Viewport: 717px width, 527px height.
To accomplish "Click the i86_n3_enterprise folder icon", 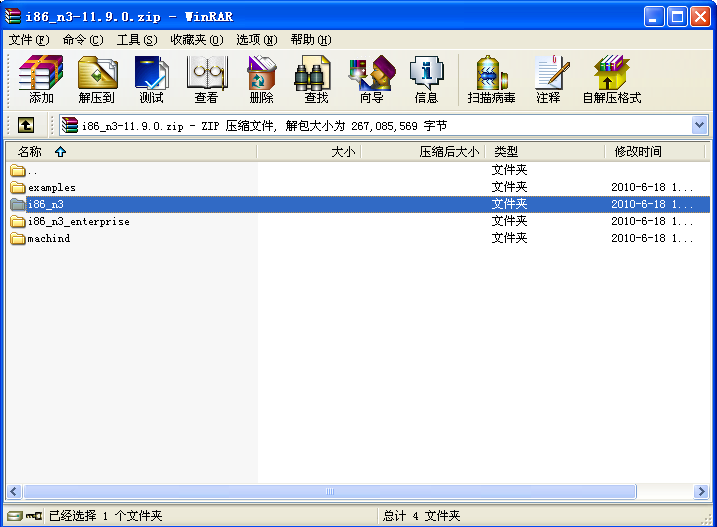I will point(18,221).
